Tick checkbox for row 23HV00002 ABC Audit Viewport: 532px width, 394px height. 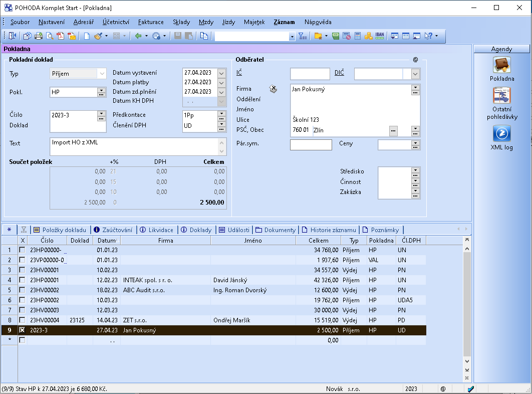(x=22, y=290)
